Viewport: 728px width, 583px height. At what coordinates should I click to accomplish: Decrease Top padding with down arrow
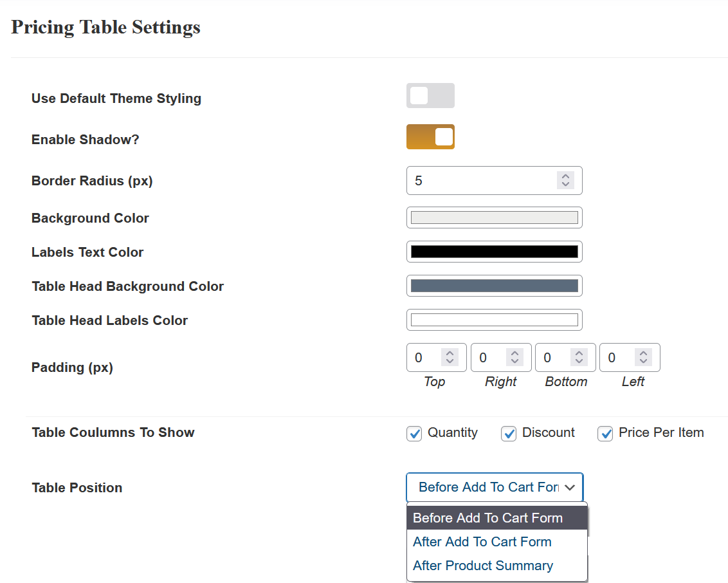pyautogui.click(x=450, y=362)
